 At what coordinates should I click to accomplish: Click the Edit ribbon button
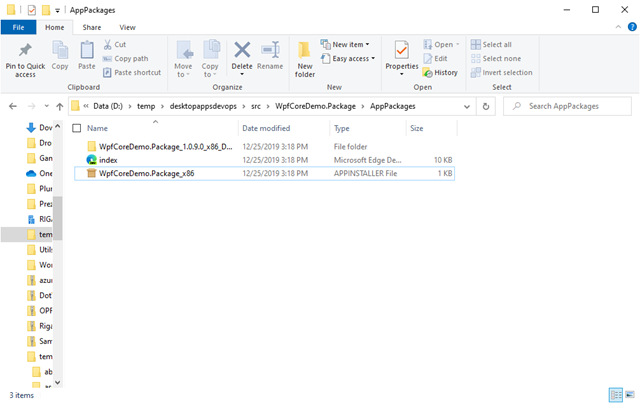pyautogui.click(x=436, y=59)
